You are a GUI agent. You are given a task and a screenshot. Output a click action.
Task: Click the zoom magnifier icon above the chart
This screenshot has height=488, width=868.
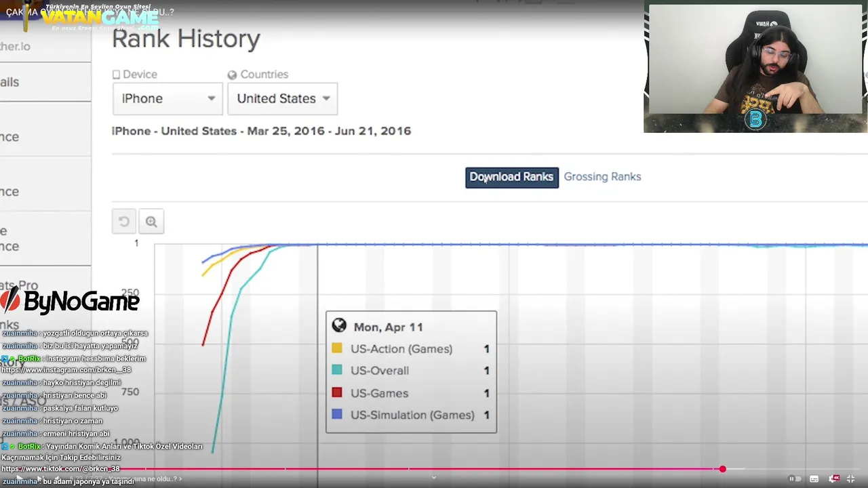point(151,222)
